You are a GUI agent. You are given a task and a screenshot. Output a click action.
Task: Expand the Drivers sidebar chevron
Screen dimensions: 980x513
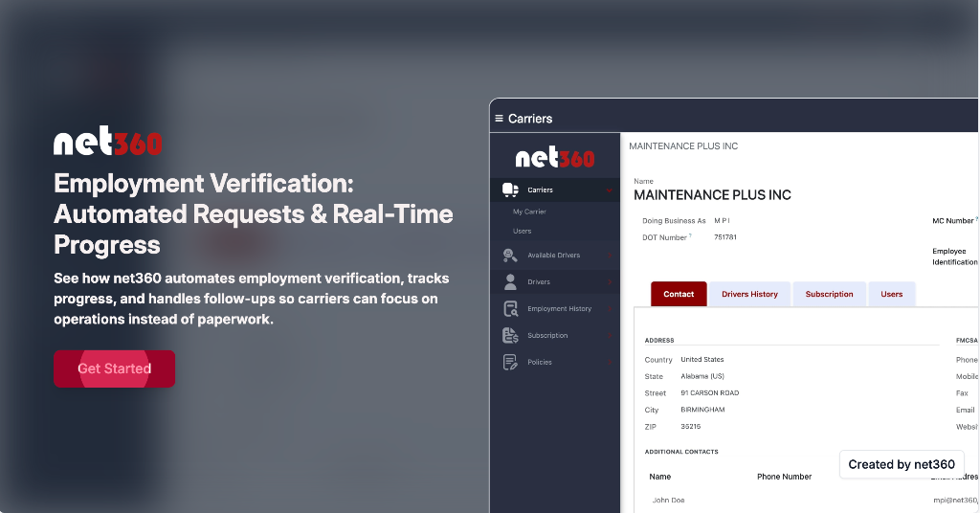(610, 281)
